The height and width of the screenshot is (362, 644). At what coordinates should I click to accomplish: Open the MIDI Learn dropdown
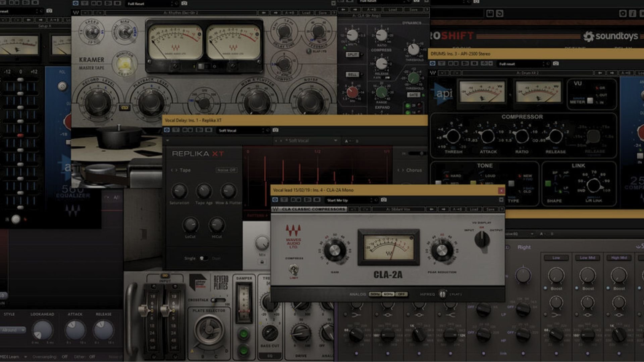(x=13, y=357)
